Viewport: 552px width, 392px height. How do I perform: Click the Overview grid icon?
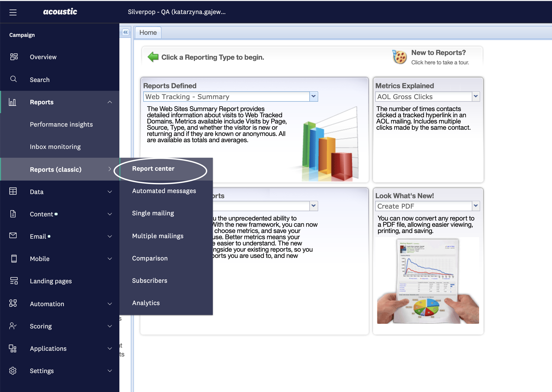coord(14,57)
